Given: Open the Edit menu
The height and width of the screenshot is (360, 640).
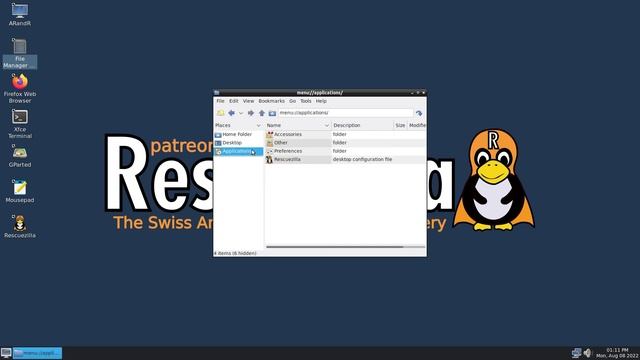Looking at the screenshot, I should point(233,101).
